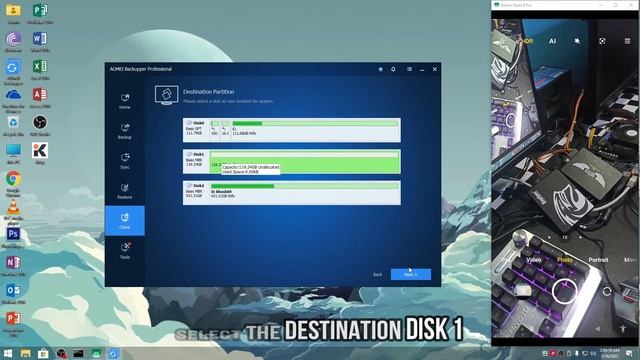The image size is (640, 360).
Task: Open OneDrive desktop shortcut
Action: (13, 100)
